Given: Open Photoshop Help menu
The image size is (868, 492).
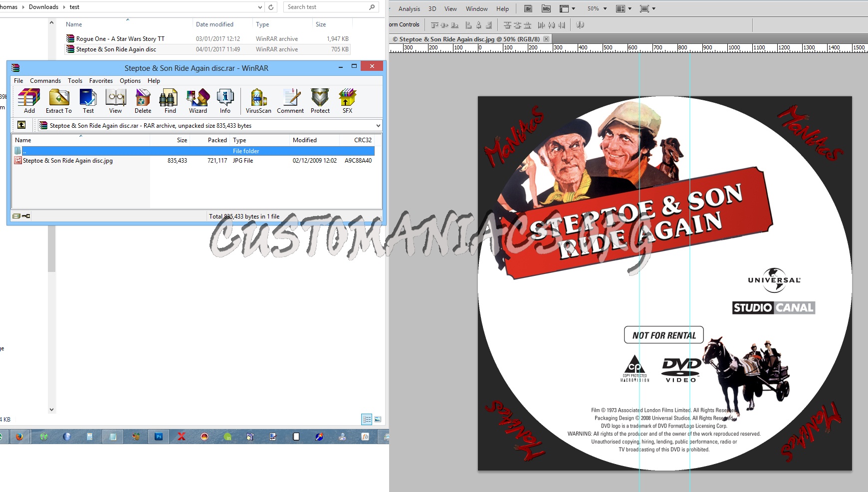Looking at the screenshot, I should [x=502, y=9].
